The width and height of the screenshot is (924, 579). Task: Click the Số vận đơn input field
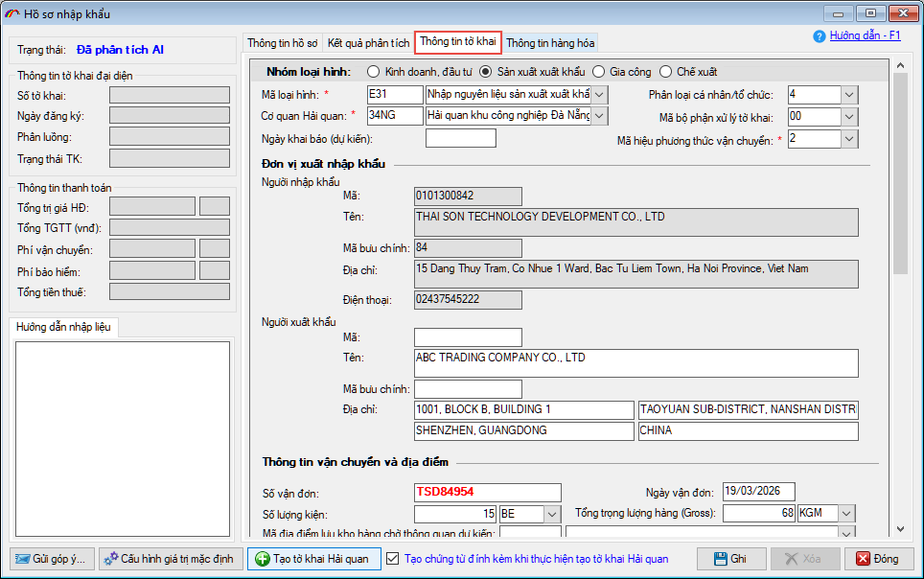click(487, 492)
